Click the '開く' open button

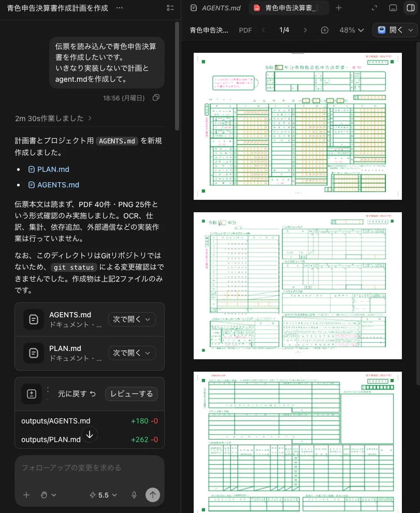click(390, 30)
